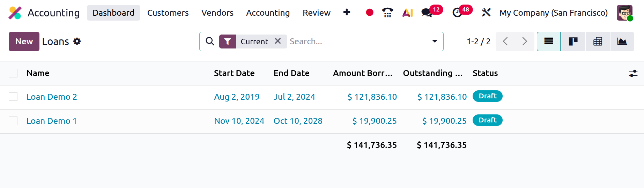
Task: Open the optional columns adjuster
Action: [633, 73]
